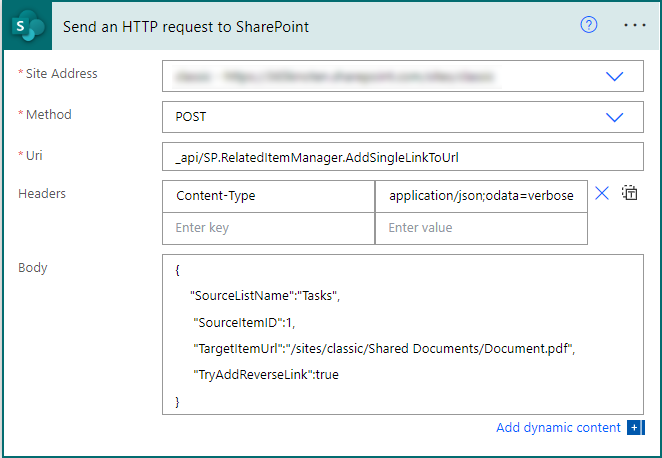Click the Content-Type header key field
662x458 pixels.
point(269,196)
